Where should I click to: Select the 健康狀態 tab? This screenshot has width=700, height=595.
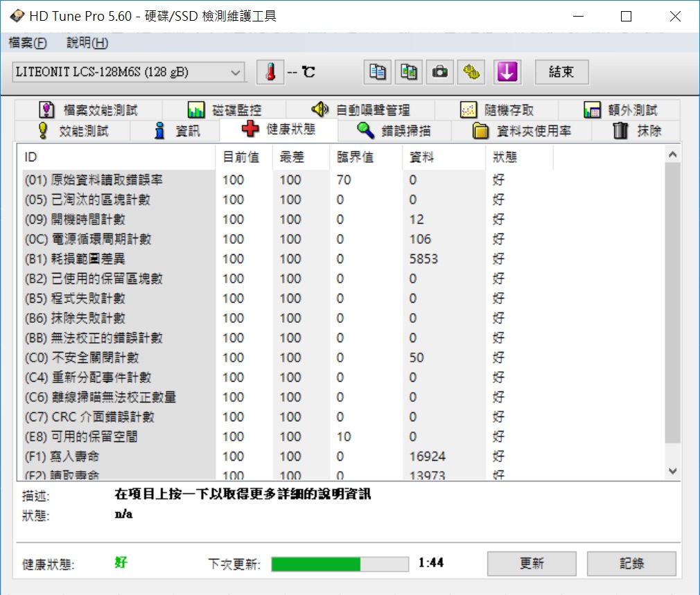pyautogui.click(x=279, y=130)
